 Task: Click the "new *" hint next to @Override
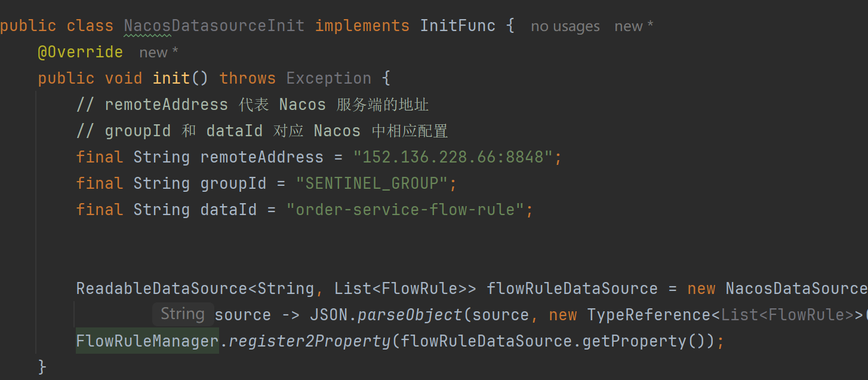pyautogui.click(x=159, y=53)
